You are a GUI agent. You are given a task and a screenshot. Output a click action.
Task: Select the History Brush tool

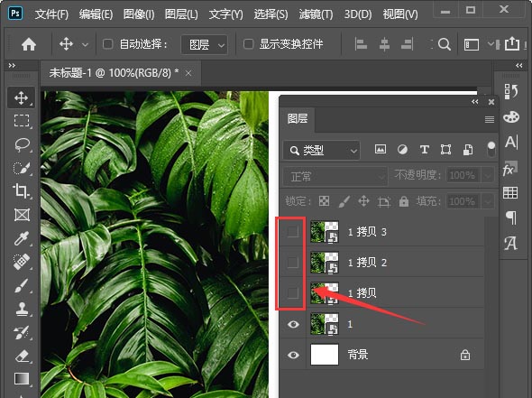coord(22,333)
